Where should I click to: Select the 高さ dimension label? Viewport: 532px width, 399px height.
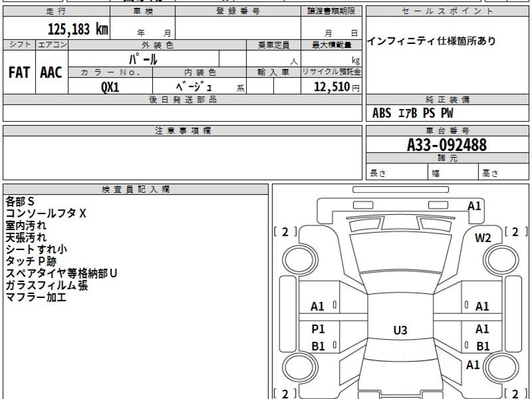click(490, 174)
